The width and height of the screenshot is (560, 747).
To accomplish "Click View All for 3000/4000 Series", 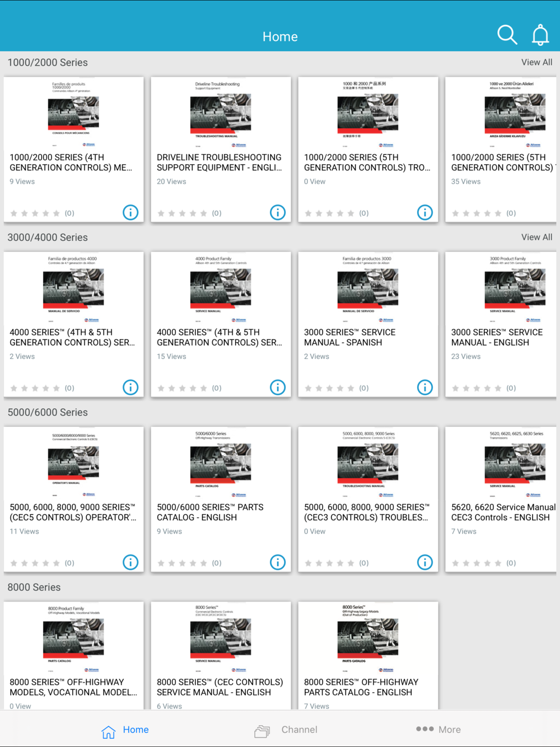I will pyautogui.click(x=536, y=237).
